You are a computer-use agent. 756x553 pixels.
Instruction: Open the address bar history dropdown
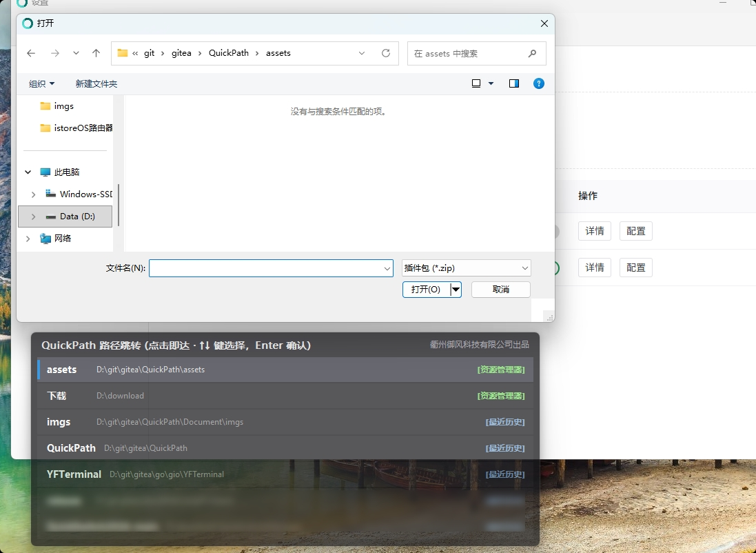coord(362,53)
